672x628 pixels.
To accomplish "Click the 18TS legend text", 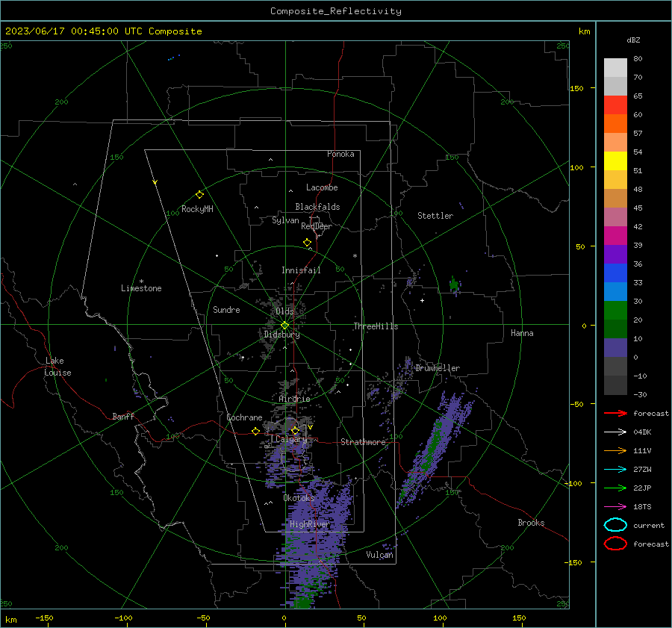I will coord(642,507).
